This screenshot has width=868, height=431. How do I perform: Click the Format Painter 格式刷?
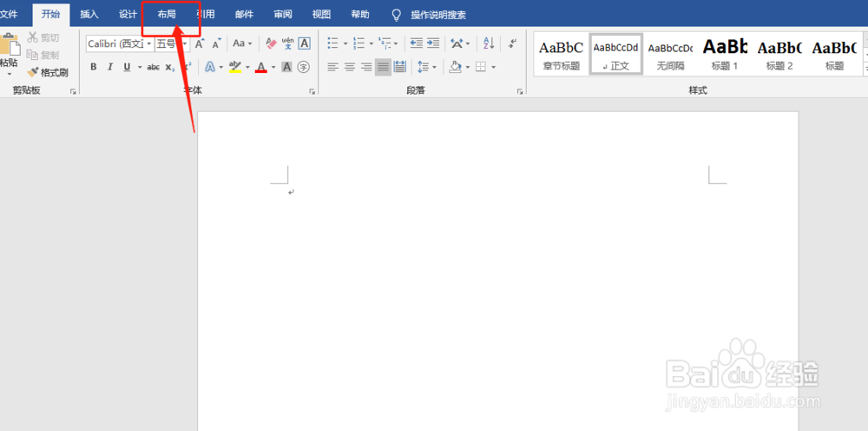[48, 72]
